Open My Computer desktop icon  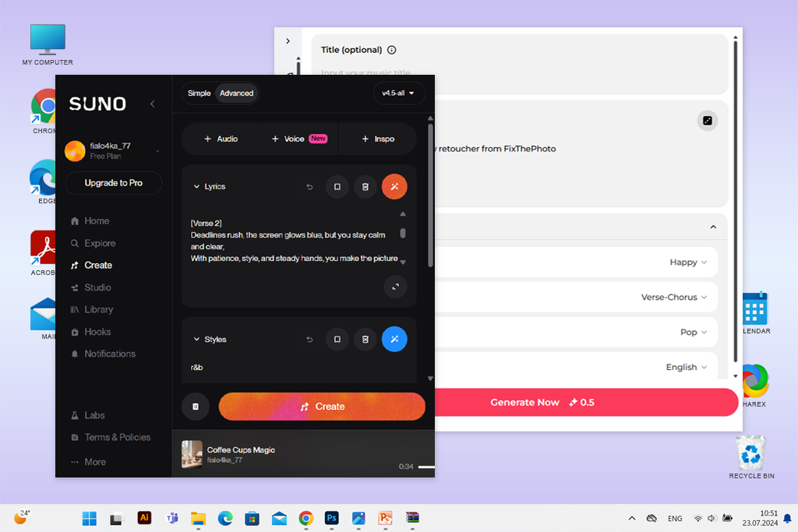tap(48, 44)
